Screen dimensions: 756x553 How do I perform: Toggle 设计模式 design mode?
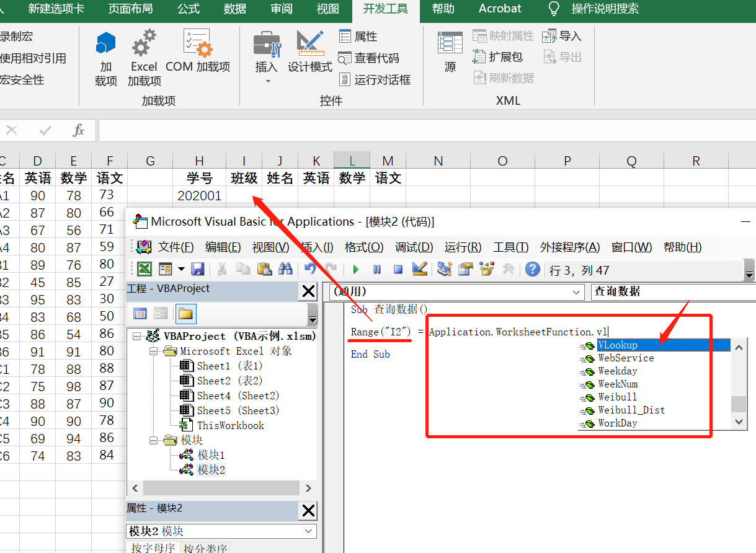click(x=310, y=53)
